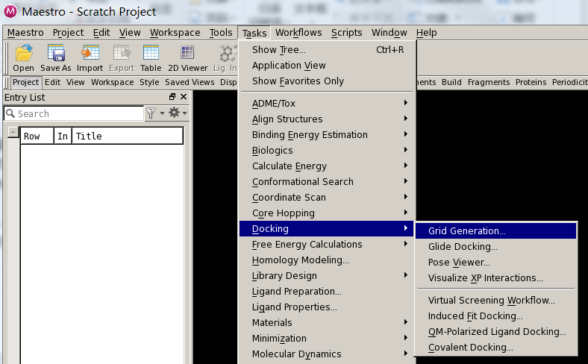Screen dimensions: 588x364
Task: Select Ligand Preparation... entry
Action: tap(327, 292)
